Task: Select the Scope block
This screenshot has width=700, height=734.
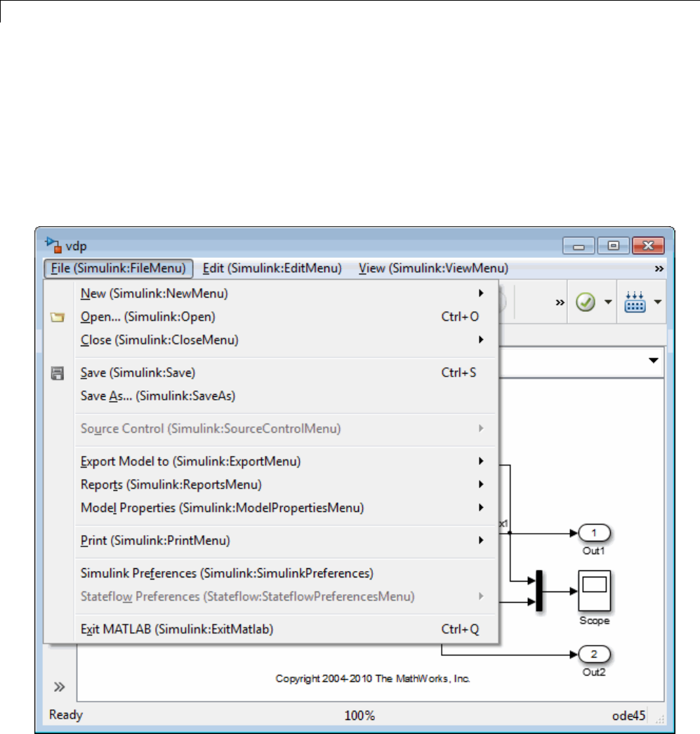Action: click(594, 591)
